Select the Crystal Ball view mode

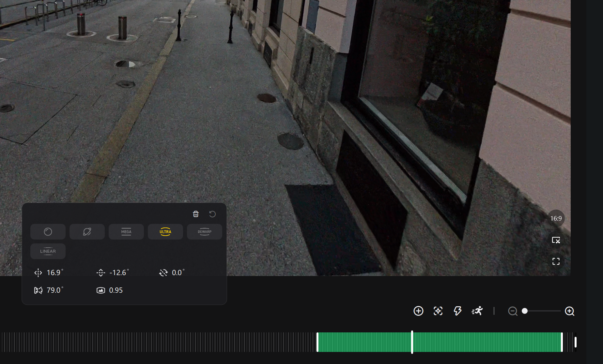tap(48, 232)
